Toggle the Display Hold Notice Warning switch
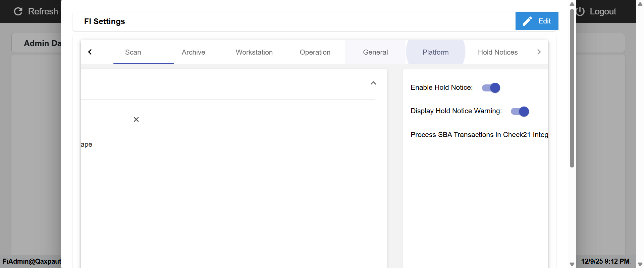The height and width of the screenshot is (268, 644). point(520,112)
